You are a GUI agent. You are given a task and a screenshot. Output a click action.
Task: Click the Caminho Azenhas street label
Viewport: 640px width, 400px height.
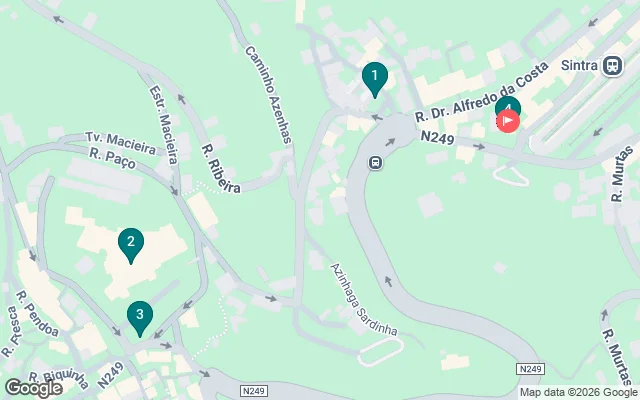(268, 95)
